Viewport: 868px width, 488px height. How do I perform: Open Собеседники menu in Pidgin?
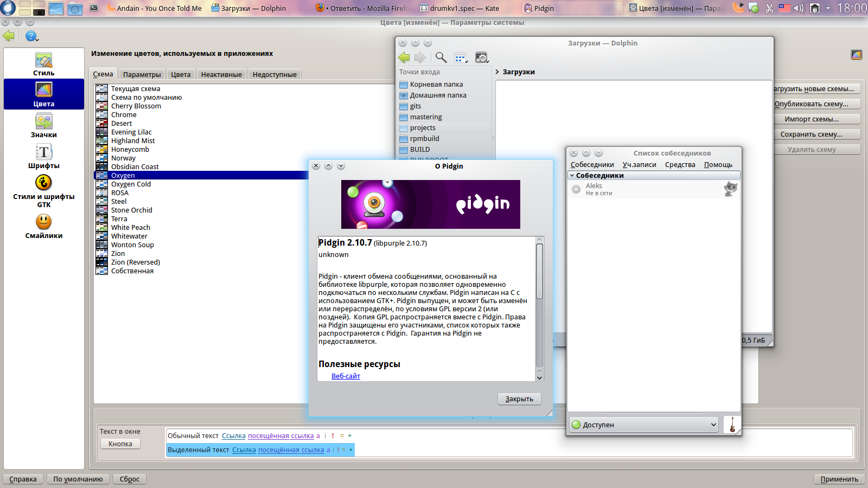point(592,165)
